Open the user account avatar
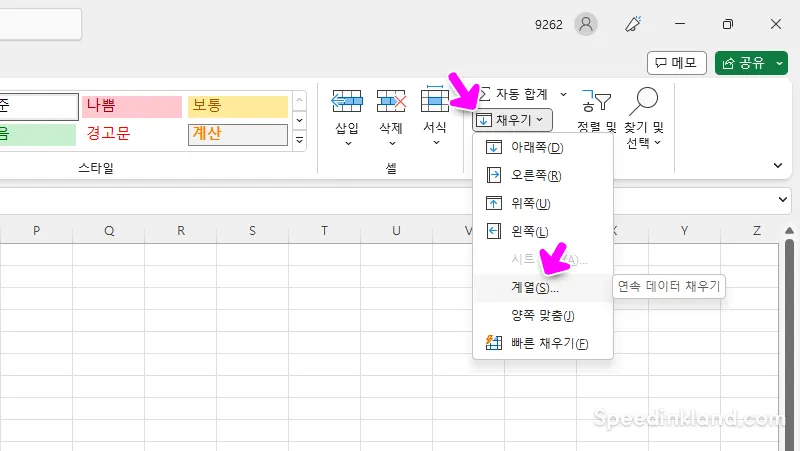The image size is (800, 451). tap(586, 24)
